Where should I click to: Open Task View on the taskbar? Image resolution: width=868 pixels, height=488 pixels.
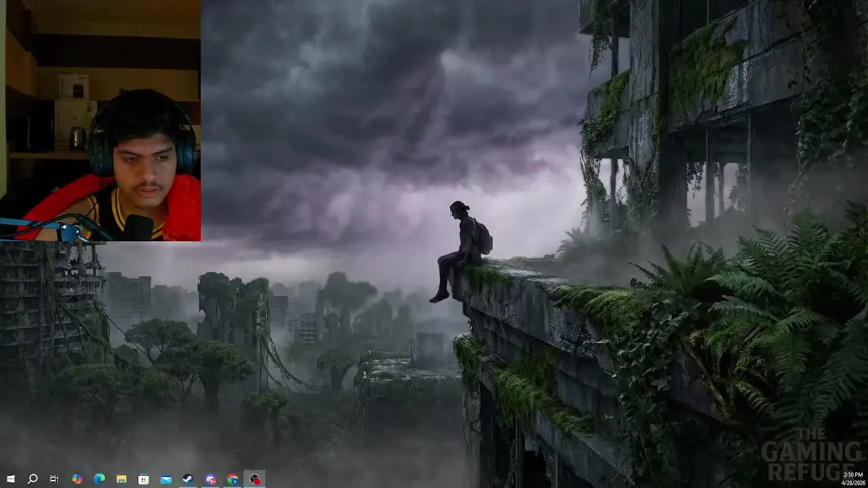point(54,479)
